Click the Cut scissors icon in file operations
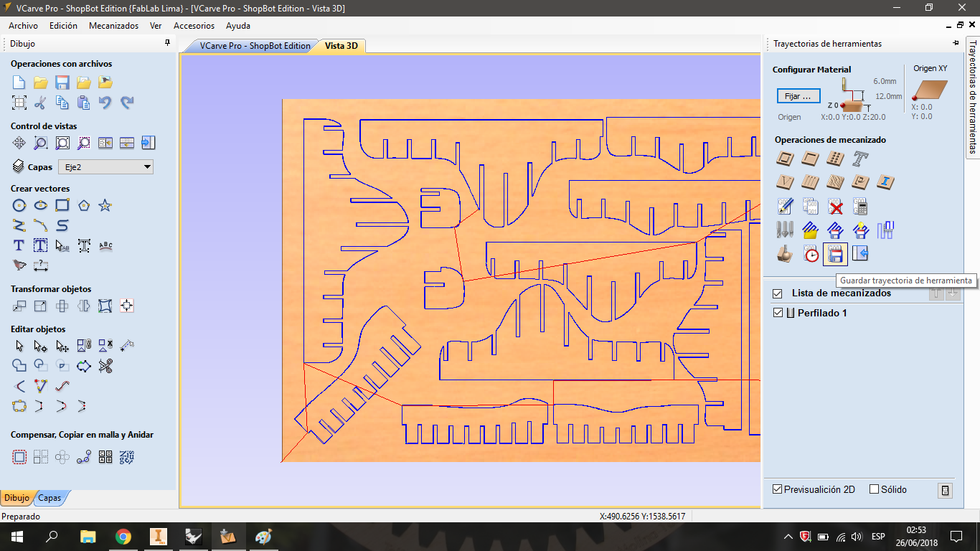The width and height of the screenshot is (980, 551). coord(41,103)
